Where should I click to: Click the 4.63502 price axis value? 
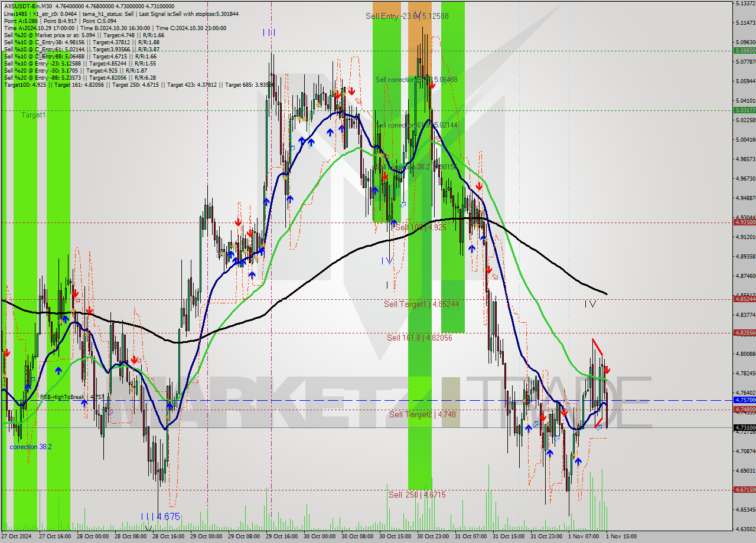pos(745,529)
